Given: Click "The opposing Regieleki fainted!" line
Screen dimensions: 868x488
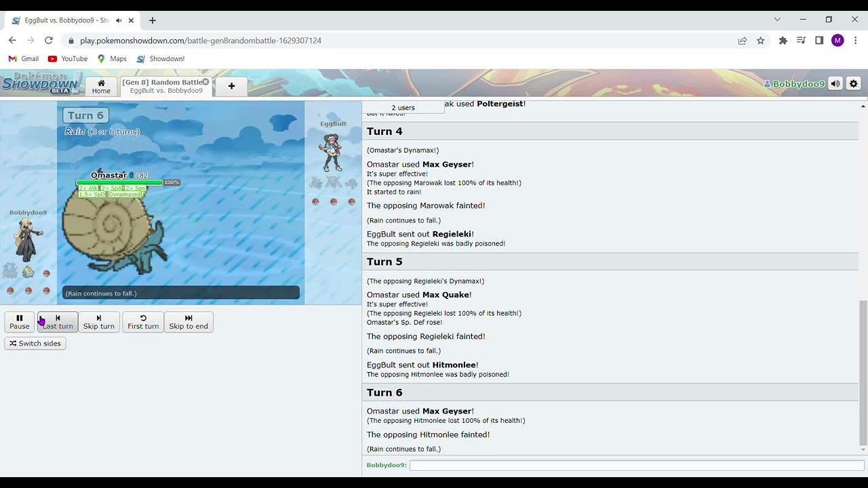Looking at the screenshot, I should pos(426,336).
